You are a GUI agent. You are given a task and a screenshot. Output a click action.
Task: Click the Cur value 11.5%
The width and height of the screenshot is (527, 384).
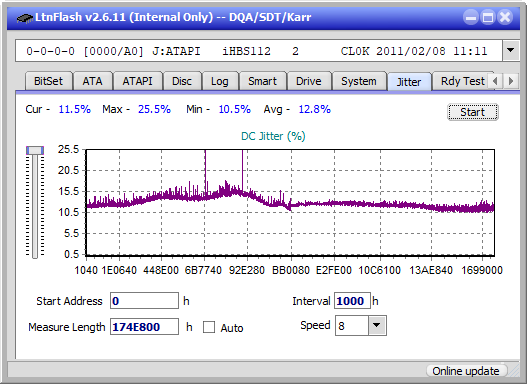(75, 109)
